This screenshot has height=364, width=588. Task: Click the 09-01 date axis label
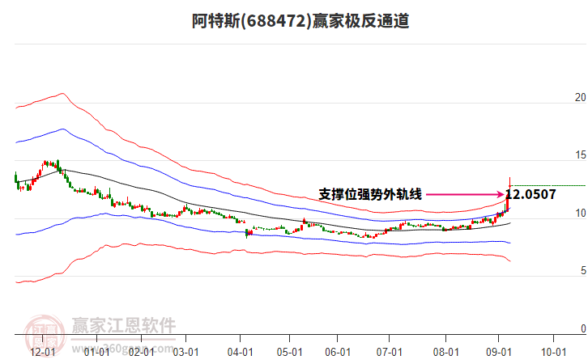point(499,352)
